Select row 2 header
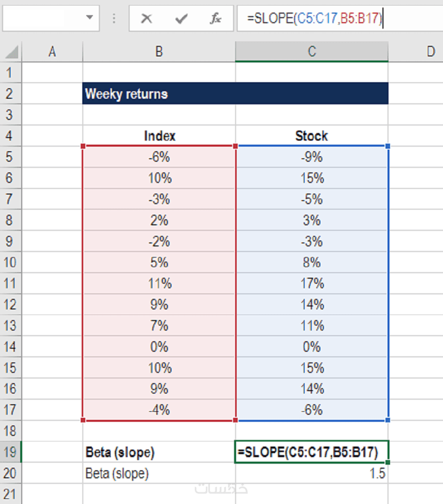Image resolution: width=443 pixels, height=504 pixels. click(11, 94)
